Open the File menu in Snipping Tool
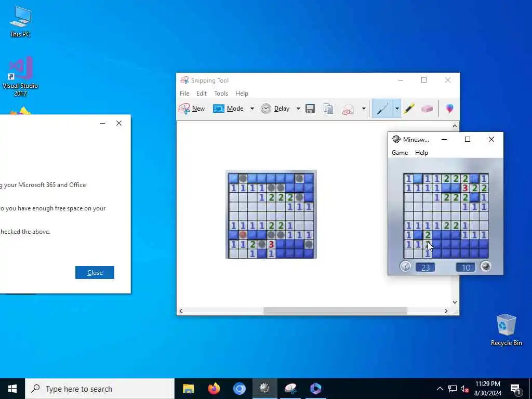Viewport: 532px width, 399px height. [x=184, y=94]
